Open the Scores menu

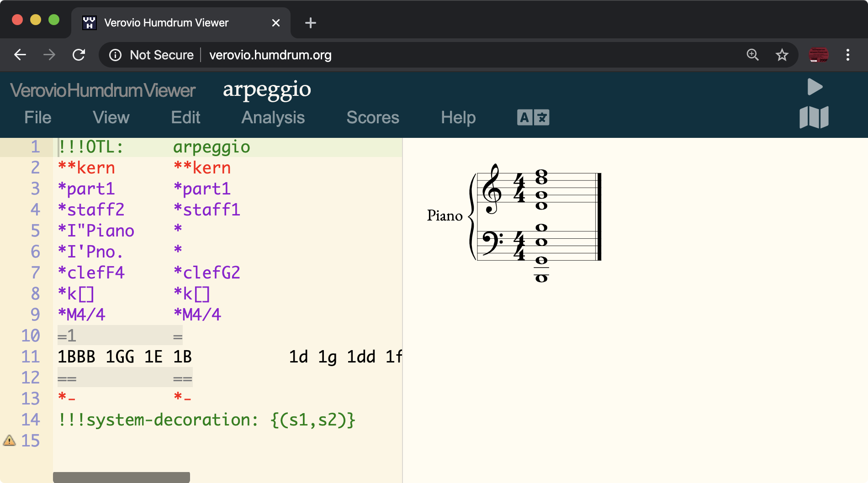pyautogui.click(x=373, y=117)
